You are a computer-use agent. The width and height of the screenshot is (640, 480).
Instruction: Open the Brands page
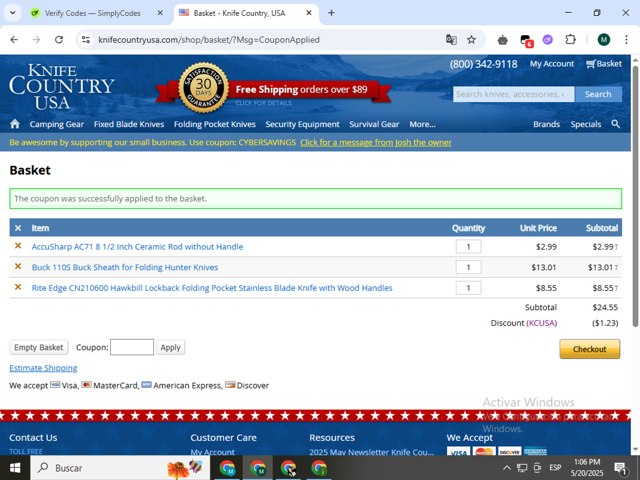click(x=547, y=124)
